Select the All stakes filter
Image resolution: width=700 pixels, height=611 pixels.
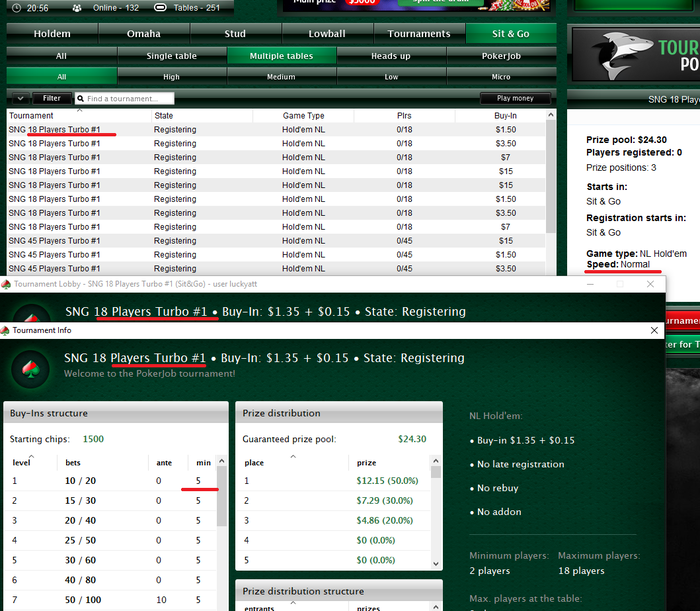[x=62, y=76]
